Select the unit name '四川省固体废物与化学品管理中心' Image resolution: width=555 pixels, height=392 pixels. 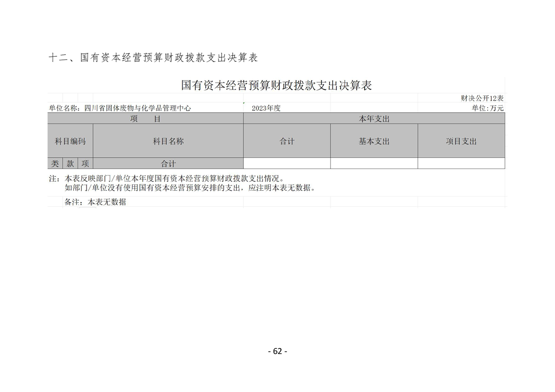point(138,108)
